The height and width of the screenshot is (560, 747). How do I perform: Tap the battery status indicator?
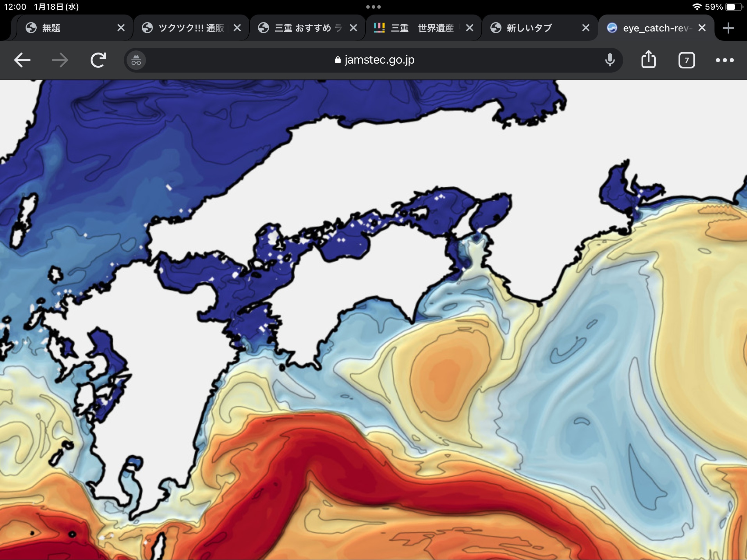[x=734, y=7]
